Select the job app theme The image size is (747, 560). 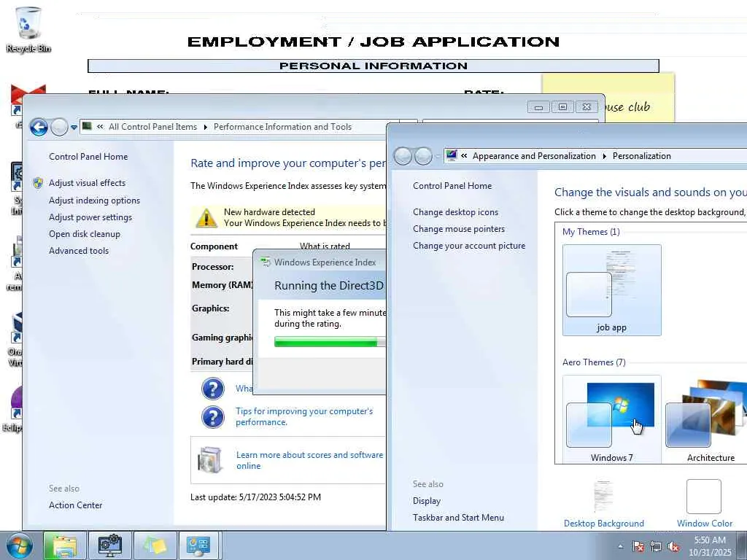612,290
